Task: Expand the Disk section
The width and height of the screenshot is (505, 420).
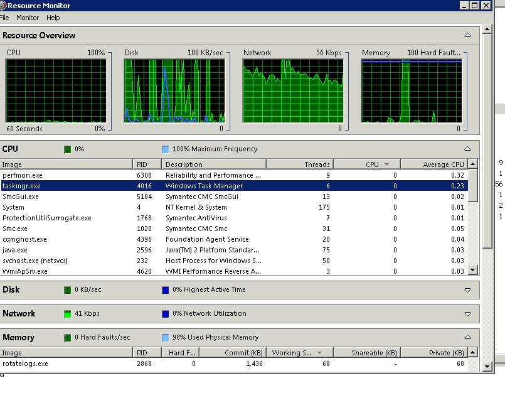Action: [x=467, y=290]
